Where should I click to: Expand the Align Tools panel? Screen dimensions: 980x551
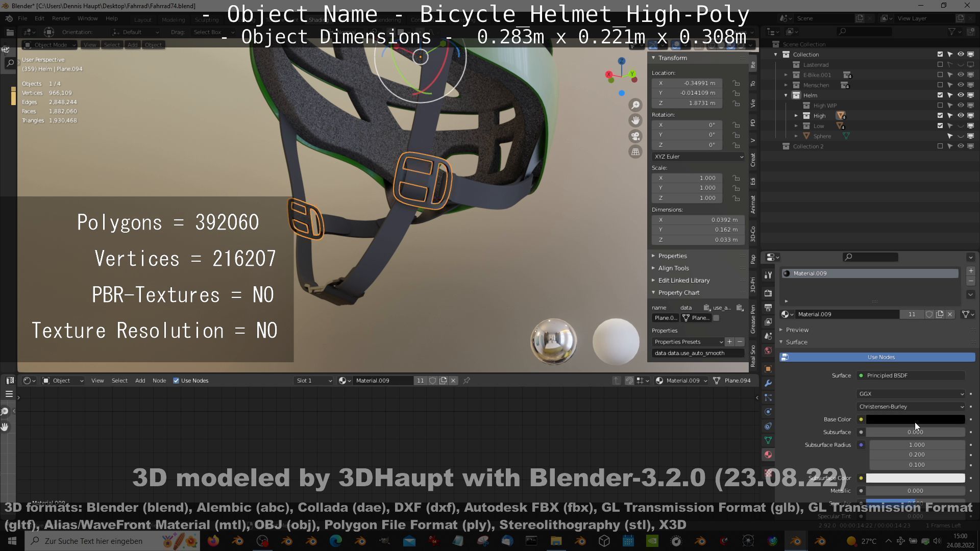click(x=673, y=268)
